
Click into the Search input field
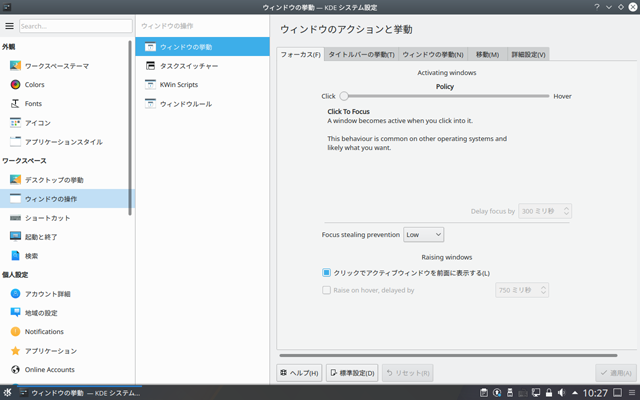coord(76,26)
